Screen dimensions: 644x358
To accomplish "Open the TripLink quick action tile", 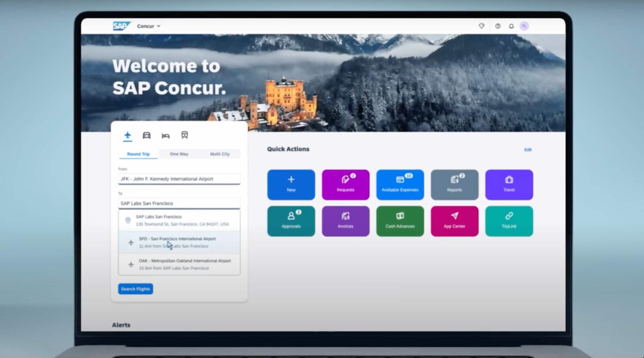I will pyautogui.click(x=509, y=221).
